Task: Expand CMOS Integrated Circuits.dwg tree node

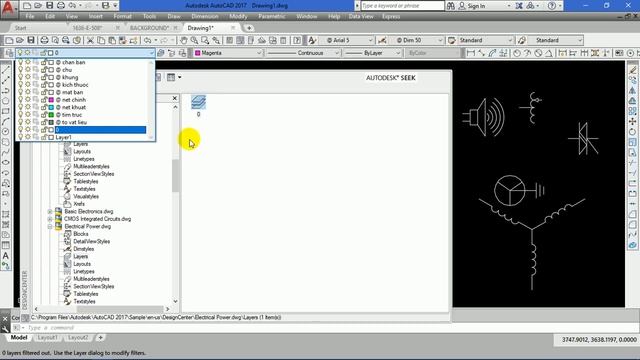Action: coord(50,219)
